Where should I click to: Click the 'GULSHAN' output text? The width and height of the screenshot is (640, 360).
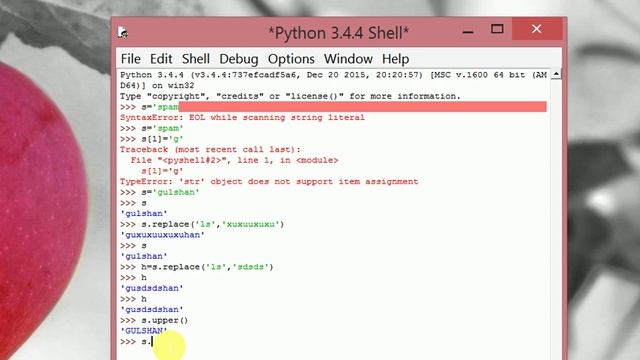tap(143, 331)
